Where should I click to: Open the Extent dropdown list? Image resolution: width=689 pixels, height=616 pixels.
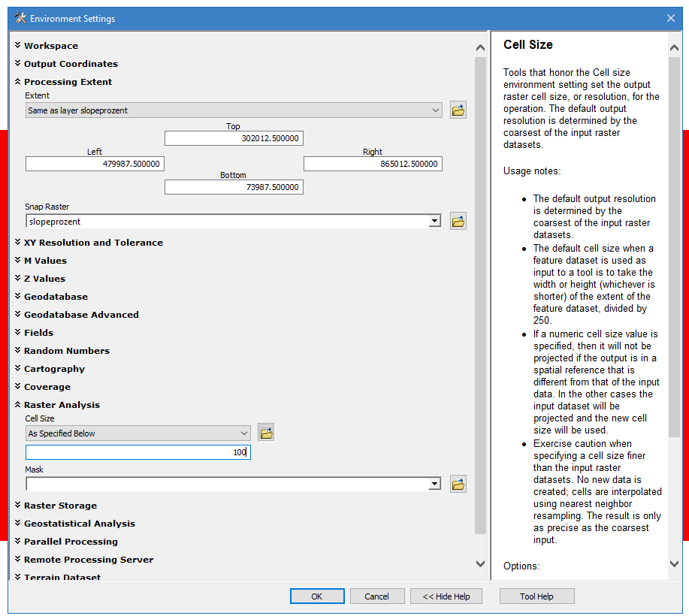436,110
